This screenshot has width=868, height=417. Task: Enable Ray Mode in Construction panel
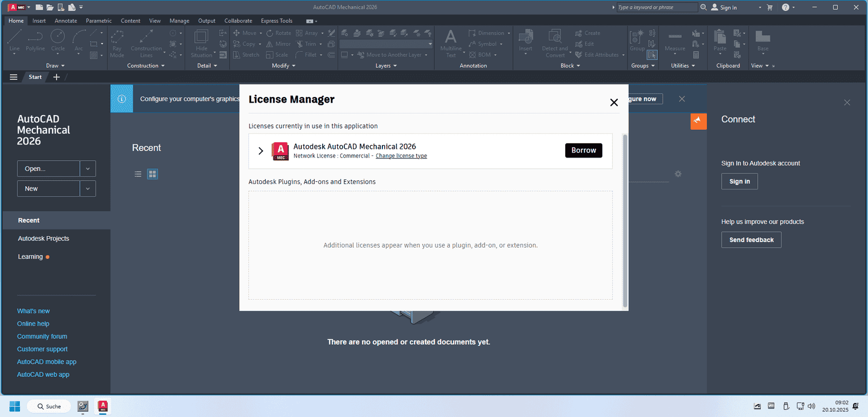tap(117, 43)
